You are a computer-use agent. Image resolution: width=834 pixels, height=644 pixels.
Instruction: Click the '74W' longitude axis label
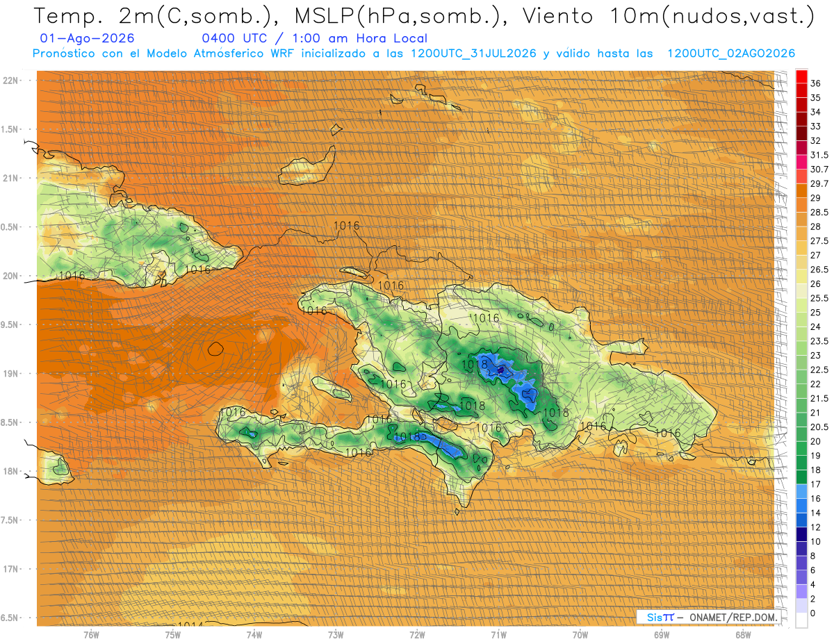tap(254, 634)
